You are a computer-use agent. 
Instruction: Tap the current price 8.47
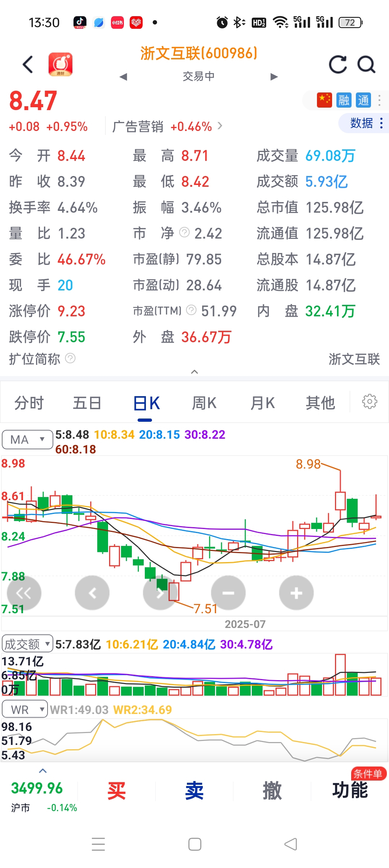pyautogui.click(x=33, y=101)
